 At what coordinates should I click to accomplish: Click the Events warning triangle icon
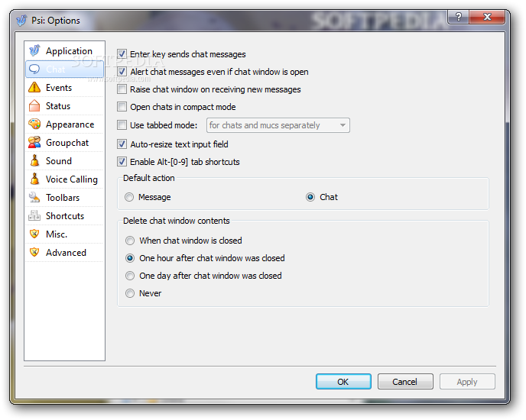[34, 88]
